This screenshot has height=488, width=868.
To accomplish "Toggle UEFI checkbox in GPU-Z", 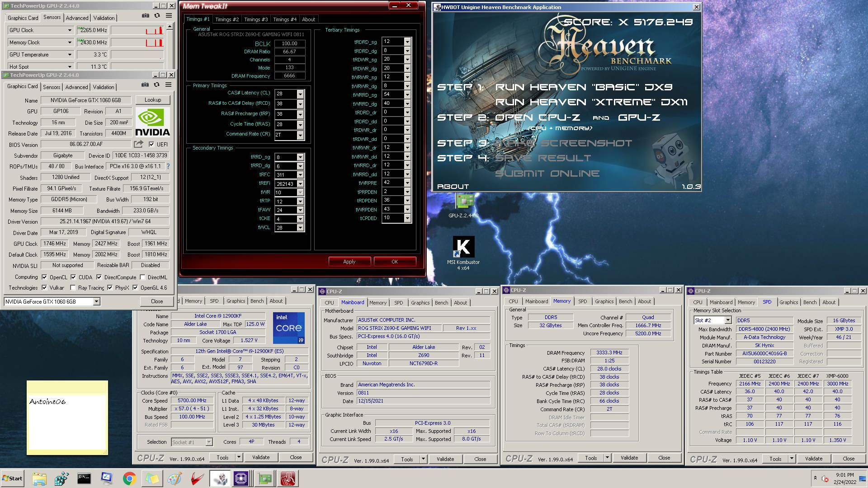I will point(151,145).
